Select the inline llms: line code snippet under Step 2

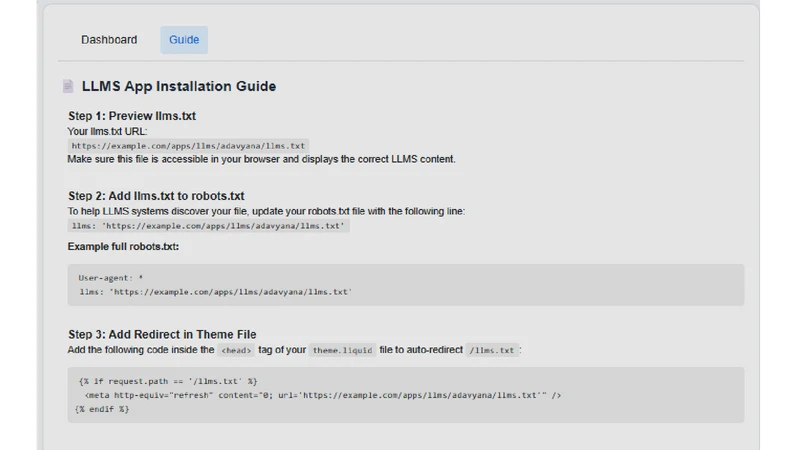[208, 226]
